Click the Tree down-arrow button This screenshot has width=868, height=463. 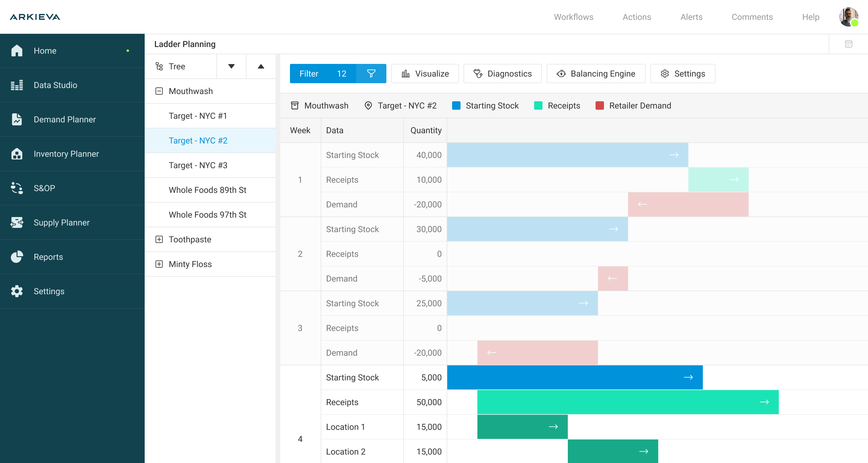coord(231,66)
